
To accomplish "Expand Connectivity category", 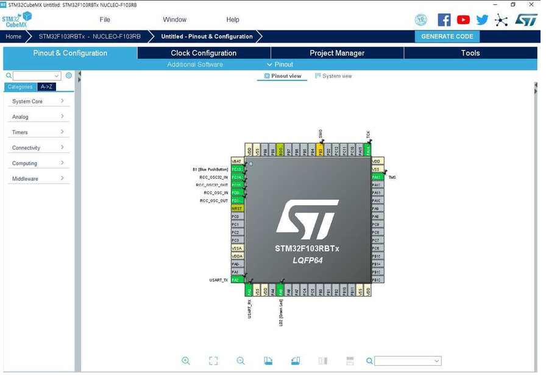I will pyautogui.click(x=38, y=147).
